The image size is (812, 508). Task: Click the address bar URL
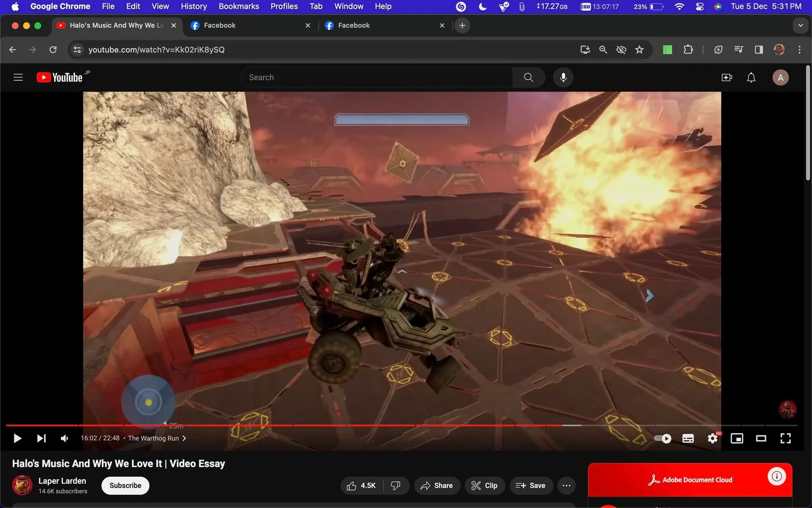[156, 49]
